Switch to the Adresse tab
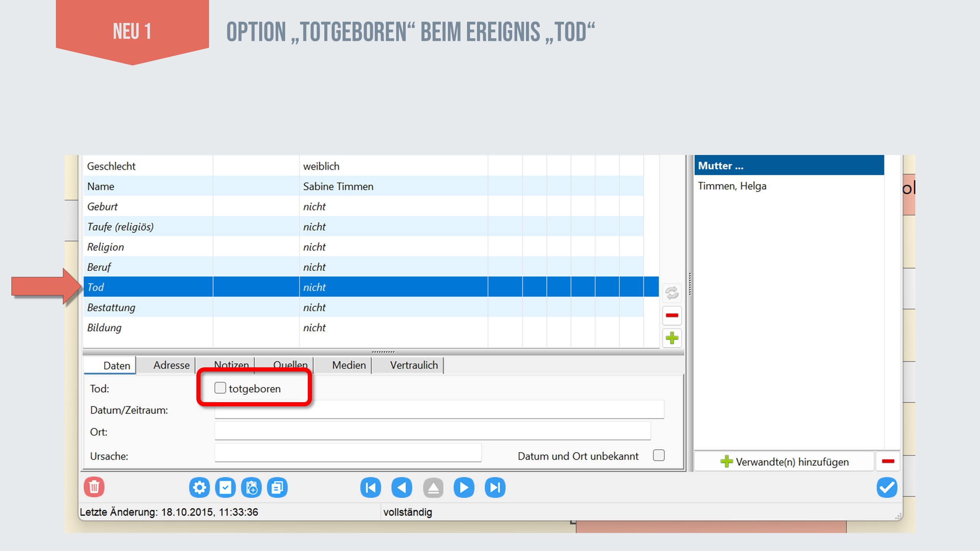The image size is (980, 551). 171,365
